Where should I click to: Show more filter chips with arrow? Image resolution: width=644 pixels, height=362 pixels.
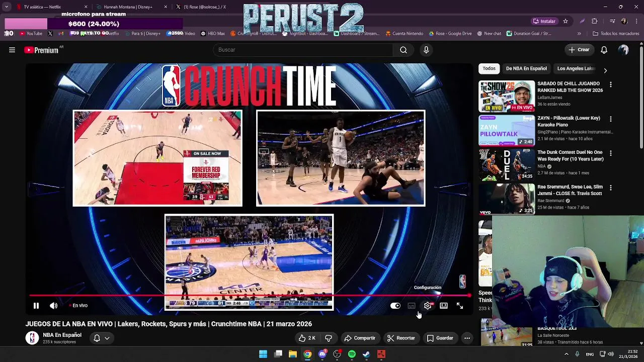(605, 70)
